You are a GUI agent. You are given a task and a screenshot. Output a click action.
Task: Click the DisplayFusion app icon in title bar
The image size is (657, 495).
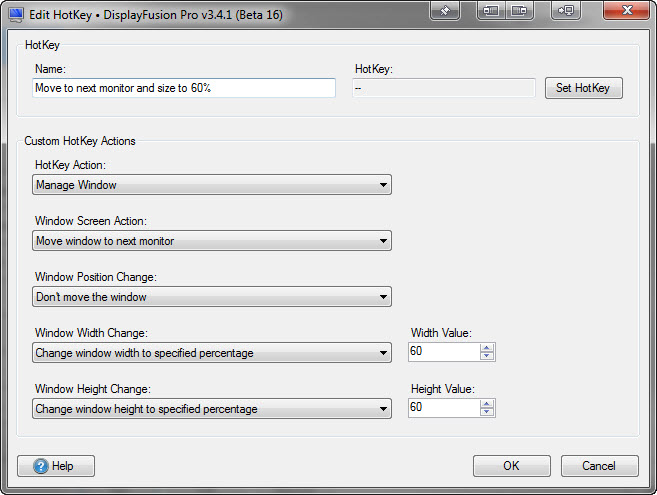point(15,11)
